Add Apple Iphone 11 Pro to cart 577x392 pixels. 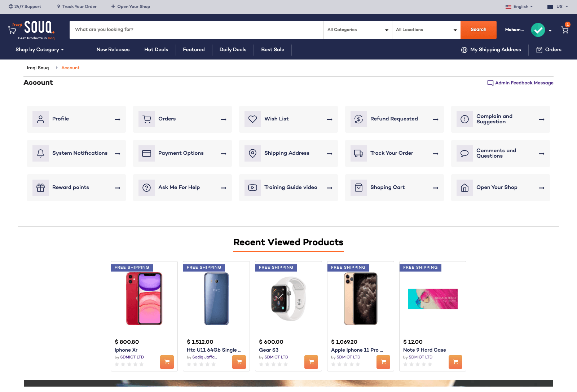[383, 362]
